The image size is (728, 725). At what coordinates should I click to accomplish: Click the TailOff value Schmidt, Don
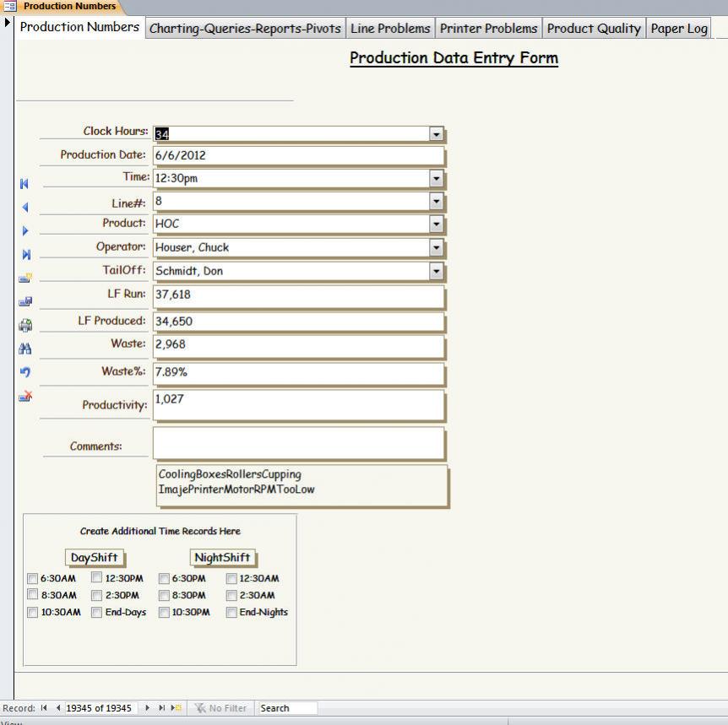(189, 271)
